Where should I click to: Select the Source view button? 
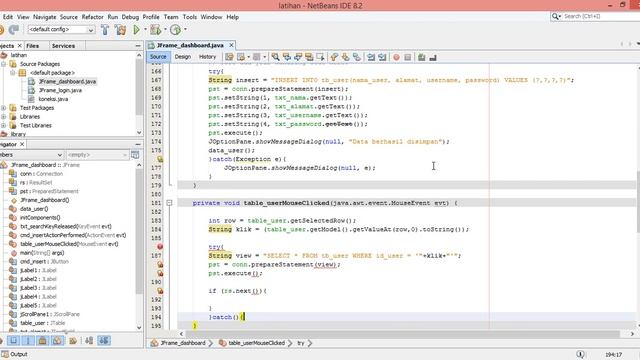[x=158, y=57]
